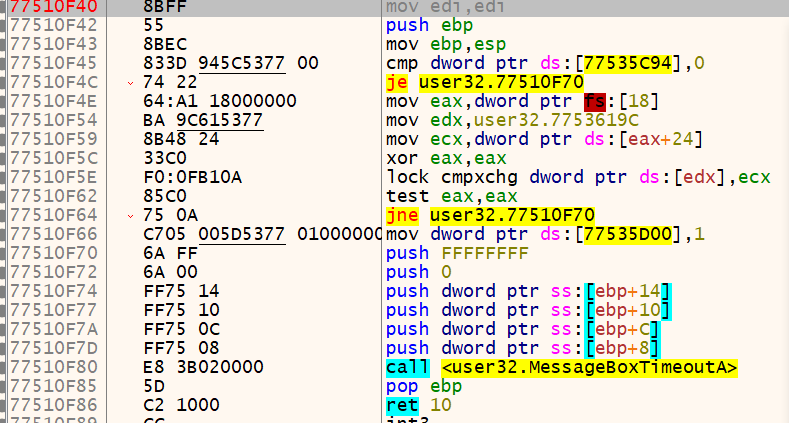Click the je user32.77510F70 instruction
This screenshot has height=423, width=789.
(485, 82)
